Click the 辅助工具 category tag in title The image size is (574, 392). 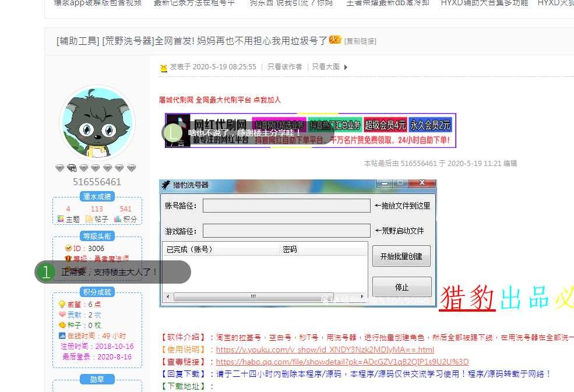click(78, 41)
